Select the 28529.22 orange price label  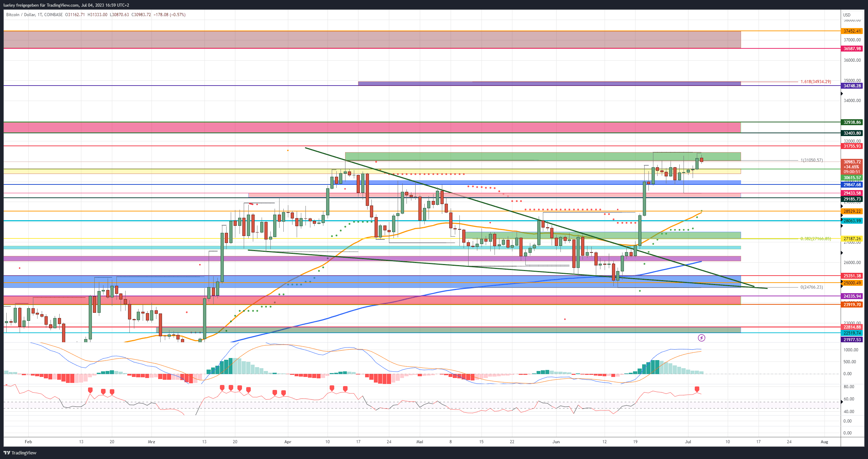point(852,211)
